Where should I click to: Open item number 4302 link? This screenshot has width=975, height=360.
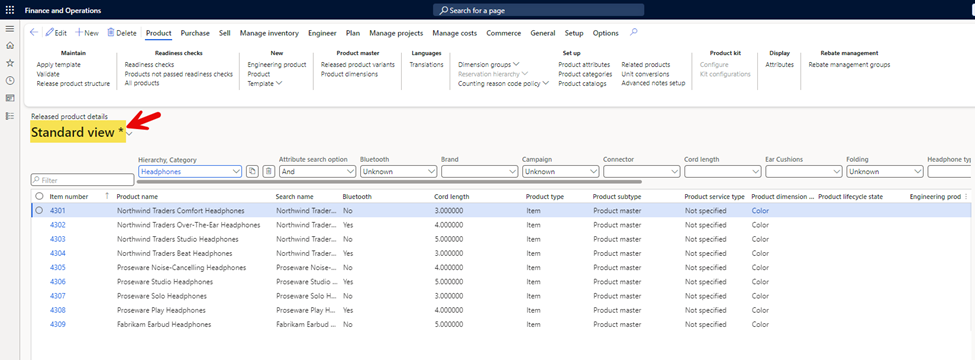[x=58, y=225]
